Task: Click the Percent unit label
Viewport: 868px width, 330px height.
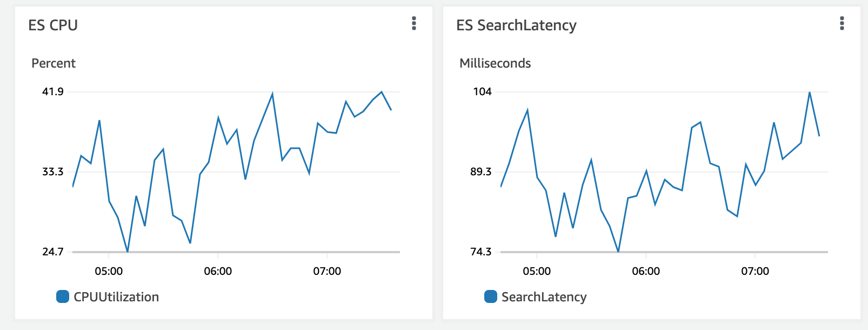Action: point(54,63)
